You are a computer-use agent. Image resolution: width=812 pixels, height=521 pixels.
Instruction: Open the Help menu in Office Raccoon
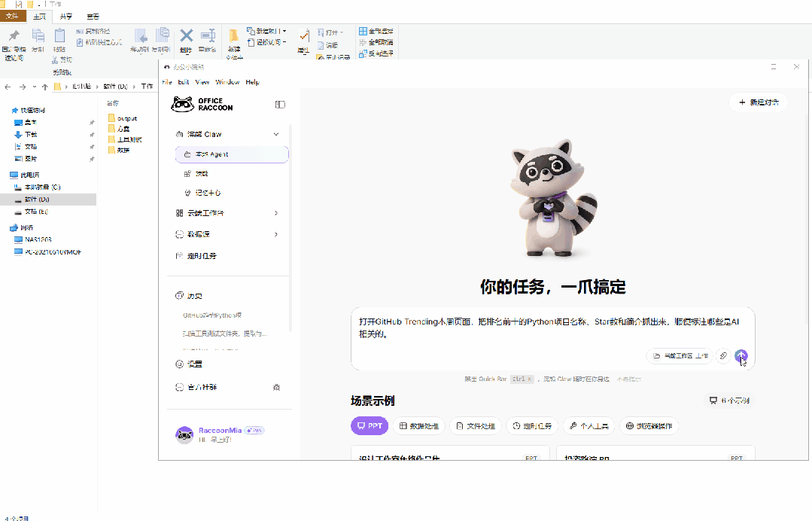(x=252, y=82)
